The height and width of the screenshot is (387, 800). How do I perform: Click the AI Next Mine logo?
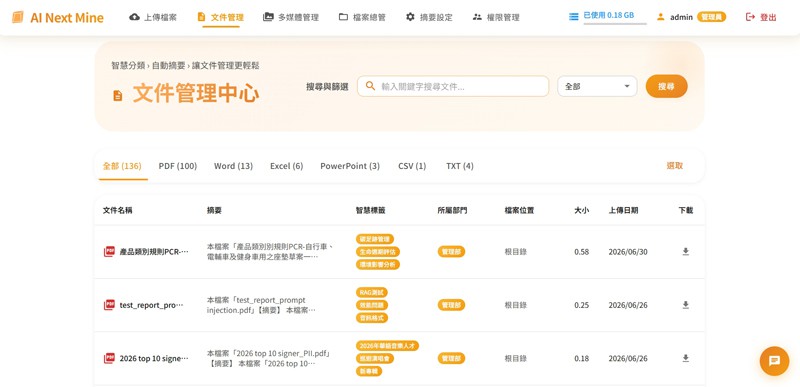tap(58, 17)
